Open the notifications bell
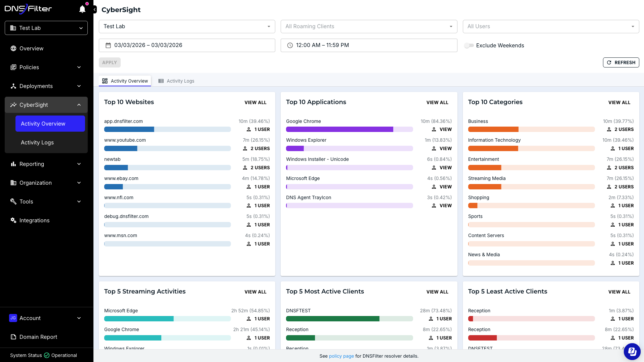The image size is (644, 362). point(82,9)
